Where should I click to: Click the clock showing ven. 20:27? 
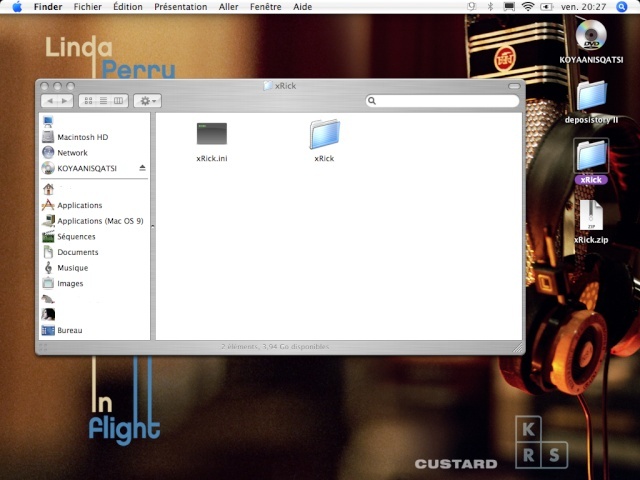[583, 7]
